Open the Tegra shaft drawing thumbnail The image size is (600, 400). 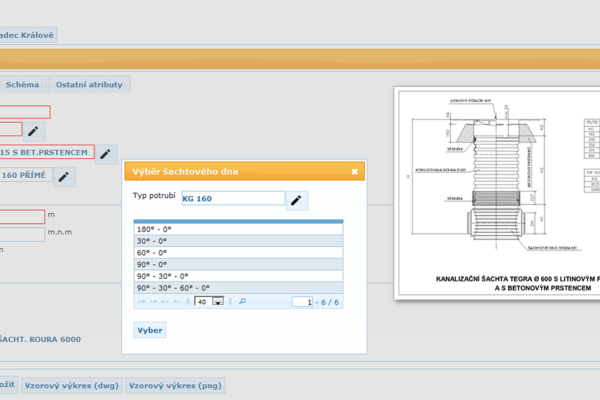click(x=497, y=193)
